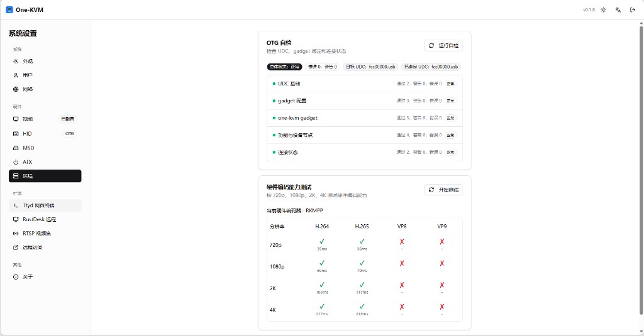
Task: Open 远程访问 remote access page
Action: (33, 247)
